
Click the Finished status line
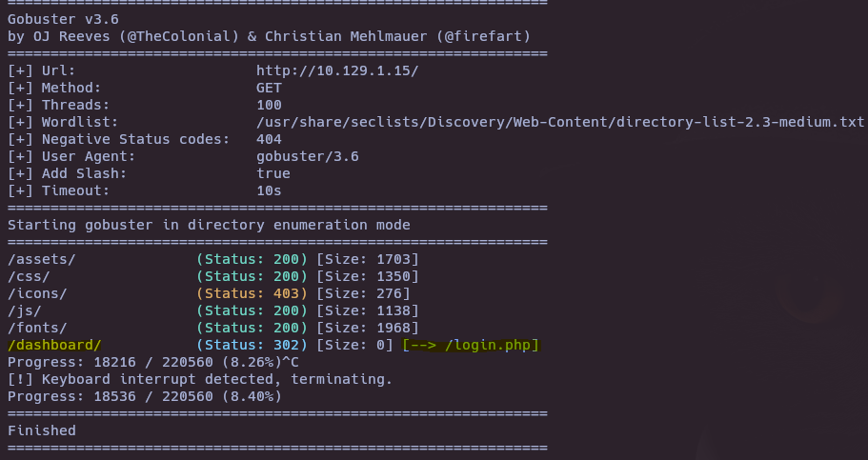click(x=42, y=430)
